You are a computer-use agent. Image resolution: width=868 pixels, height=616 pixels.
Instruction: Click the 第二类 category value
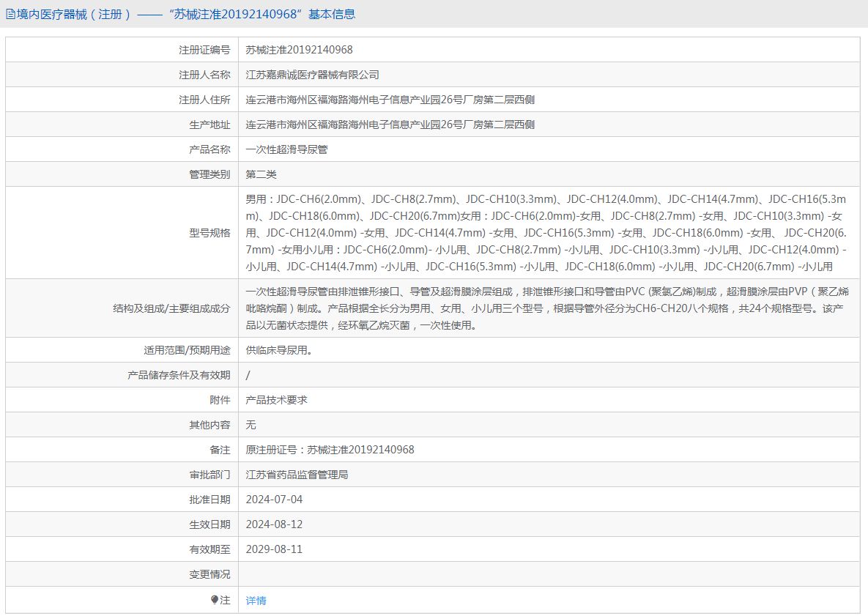click(261, 174)
